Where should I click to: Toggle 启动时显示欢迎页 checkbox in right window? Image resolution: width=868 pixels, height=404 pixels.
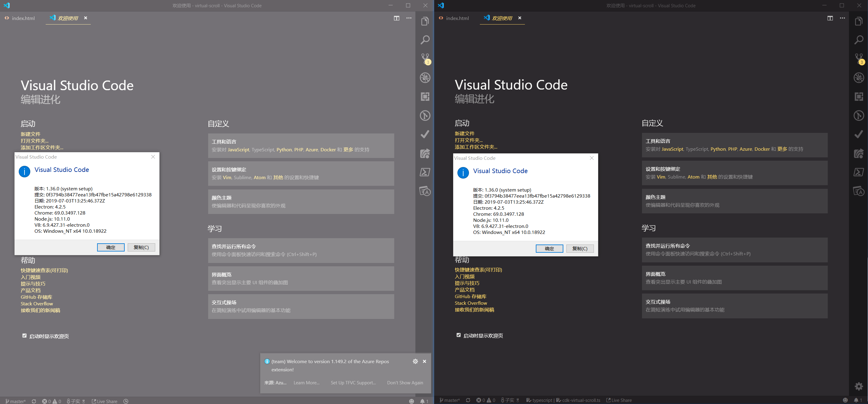458,335
